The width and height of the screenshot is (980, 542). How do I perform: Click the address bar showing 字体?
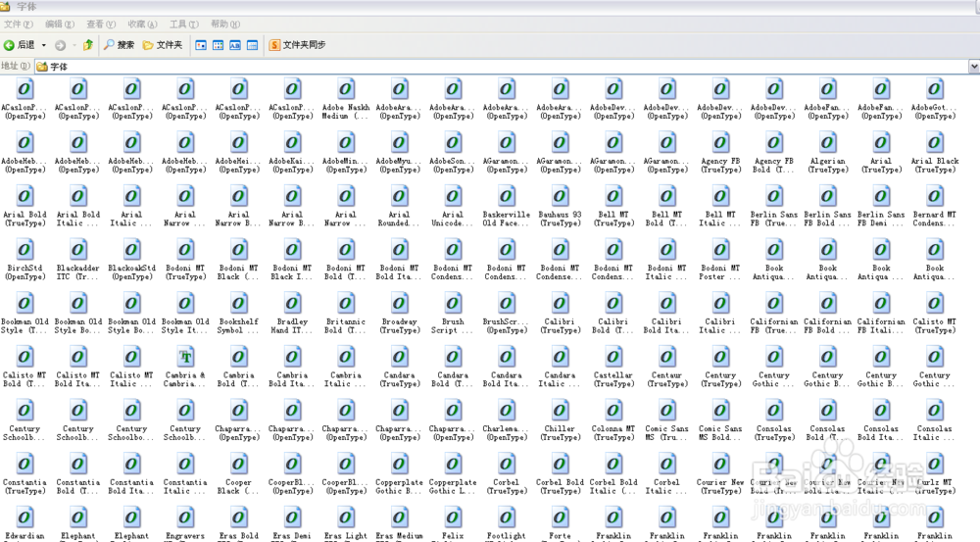click(500, 67)
